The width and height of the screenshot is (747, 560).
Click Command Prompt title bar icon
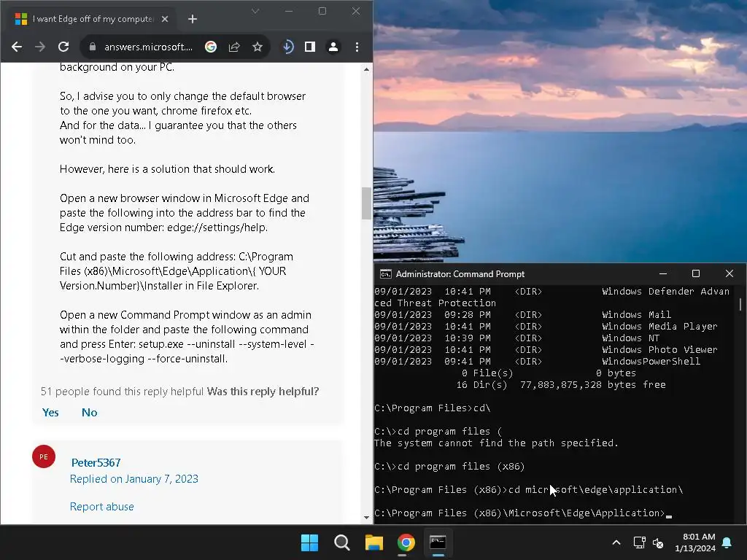click(x=385, y=274)
